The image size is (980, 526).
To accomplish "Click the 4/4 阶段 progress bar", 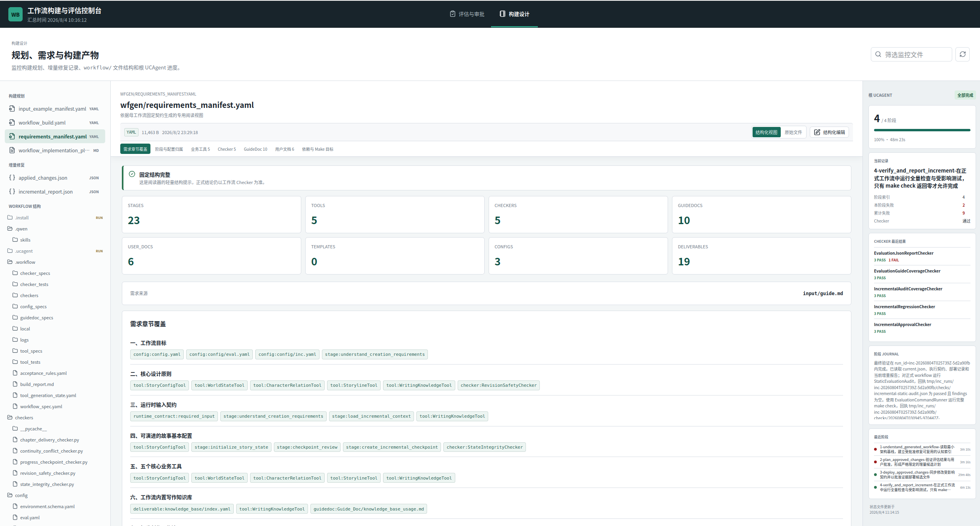I will (922, 130).
